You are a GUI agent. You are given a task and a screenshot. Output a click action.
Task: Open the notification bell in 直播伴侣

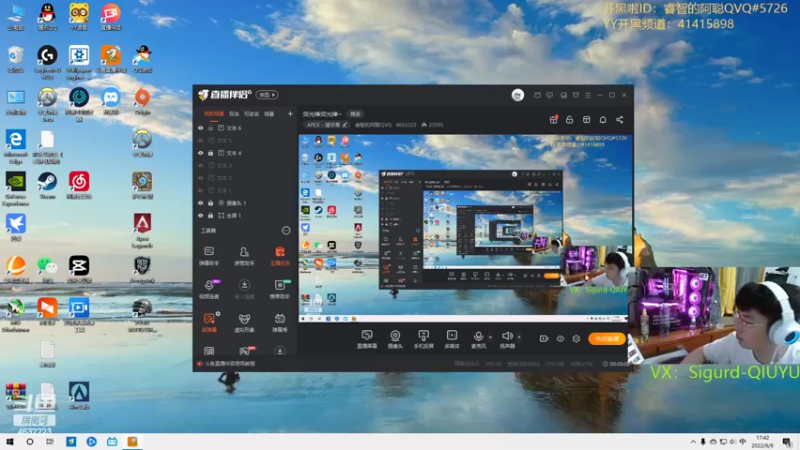(x=603, y=119)
